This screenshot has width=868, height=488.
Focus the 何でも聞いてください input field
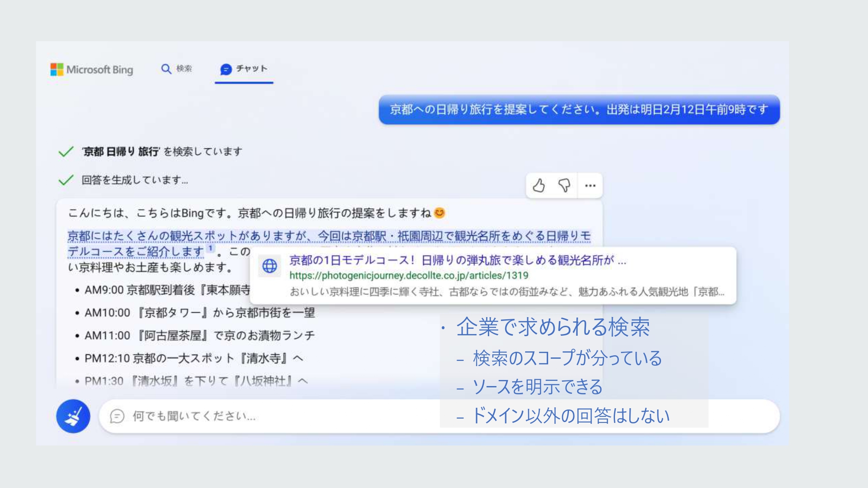(x=439, y=416)
